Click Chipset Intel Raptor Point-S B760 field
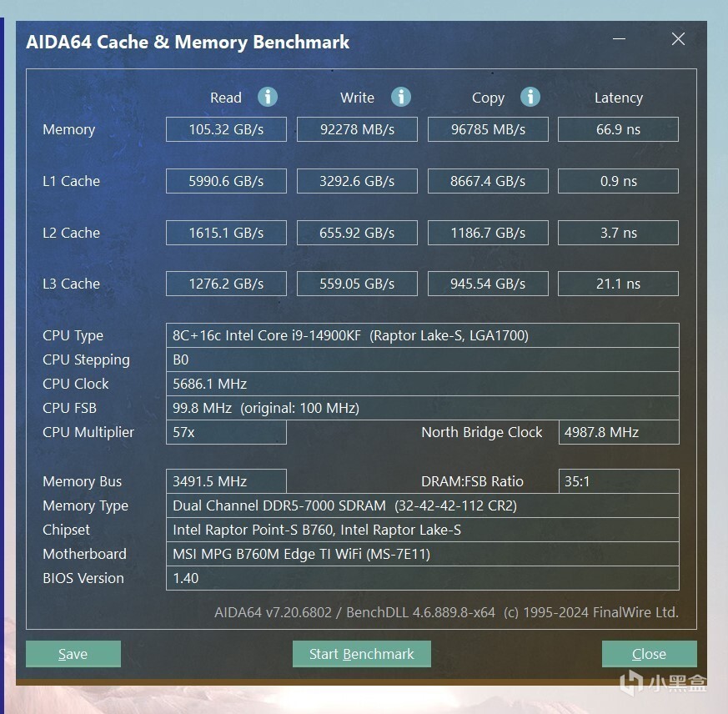Viewport: 728px width, 714px height. click(x=423, y=530)
